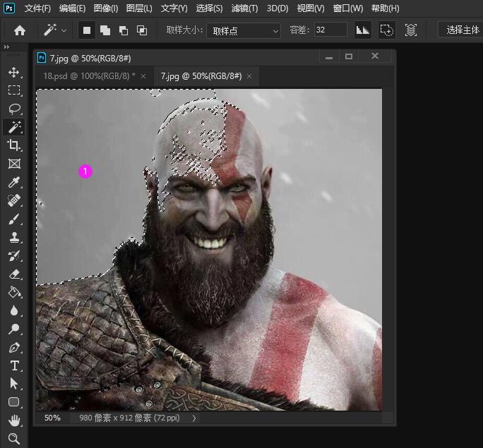483x448 pixels.
Task: Select the Brush tool
Action: pos(14,219)
